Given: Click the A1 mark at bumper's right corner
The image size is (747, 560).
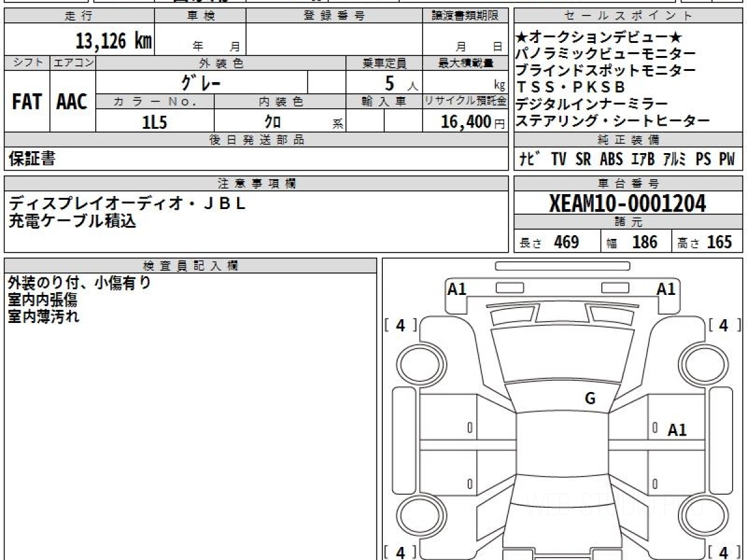Looking at the screenshot, I should tap(666, 289).
